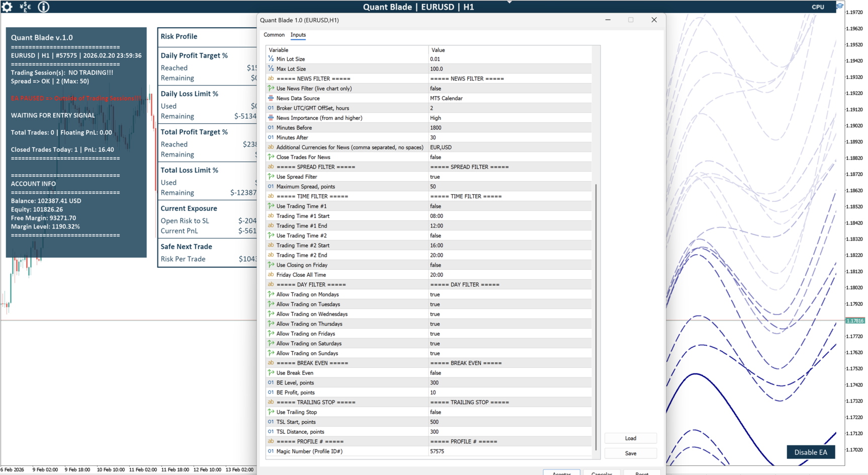Click the integer icon beside Magic Number
Screen dimensions: 868x475
[271, 451]
